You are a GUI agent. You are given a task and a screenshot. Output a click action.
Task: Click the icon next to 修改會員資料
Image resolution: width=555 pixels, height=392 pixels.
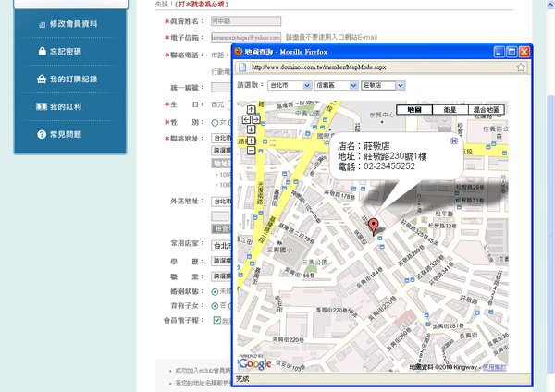tap(43, 24)
